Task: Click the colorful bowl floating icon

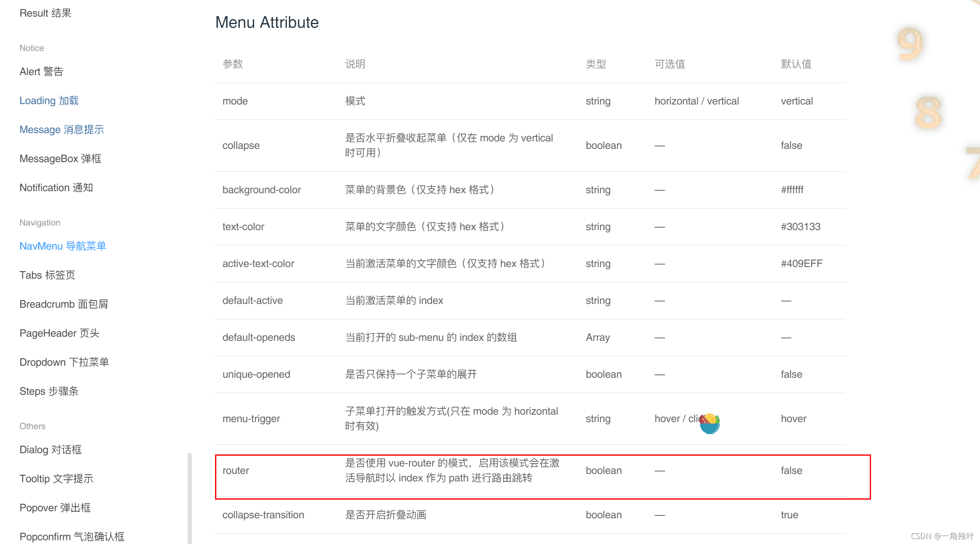Action: click(709, 423)
